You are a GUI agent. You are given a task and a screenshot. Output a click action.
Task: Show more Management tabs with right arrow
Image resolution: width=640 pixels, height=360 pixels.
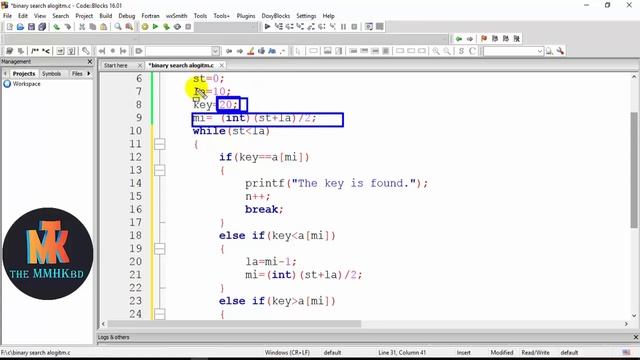(89, 73)
